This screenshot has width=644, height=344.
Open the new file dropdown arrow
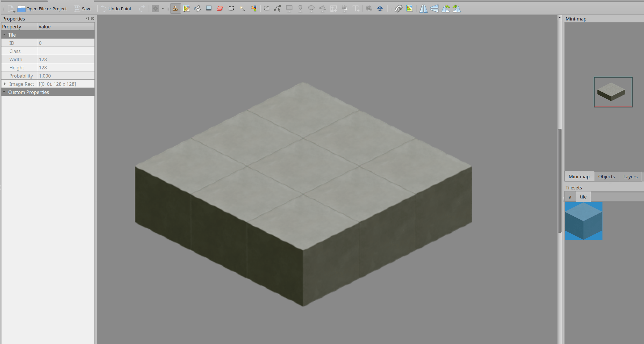(14, 11)
